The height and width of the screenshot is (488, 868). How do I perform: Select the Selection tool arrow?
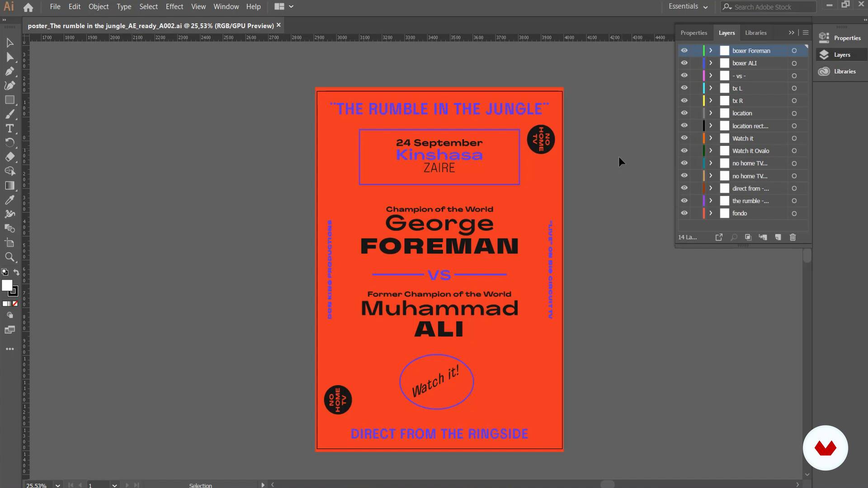point(9,42)
